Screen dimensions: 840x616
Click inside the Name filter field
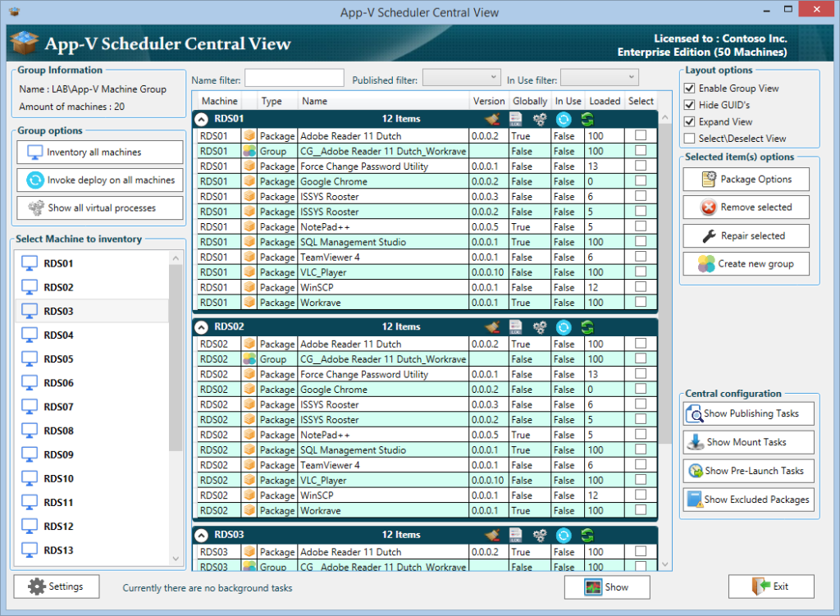(x=295, y=77)
